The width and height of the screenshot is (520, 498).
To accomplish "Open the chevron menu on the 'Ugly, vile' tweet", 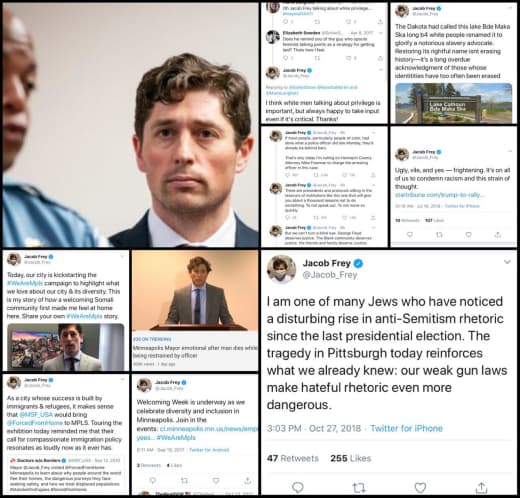I will [510, 151].
